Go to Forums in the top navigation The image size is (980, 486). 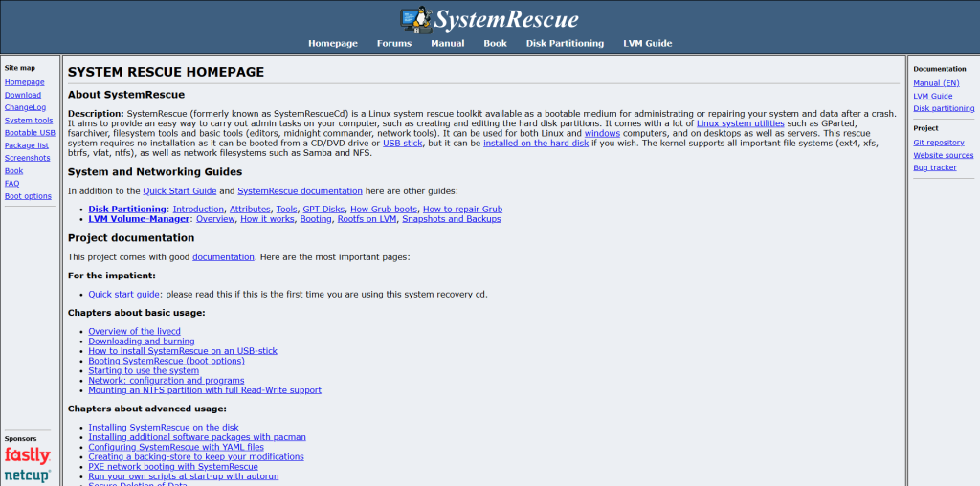[x=394, y=43]
